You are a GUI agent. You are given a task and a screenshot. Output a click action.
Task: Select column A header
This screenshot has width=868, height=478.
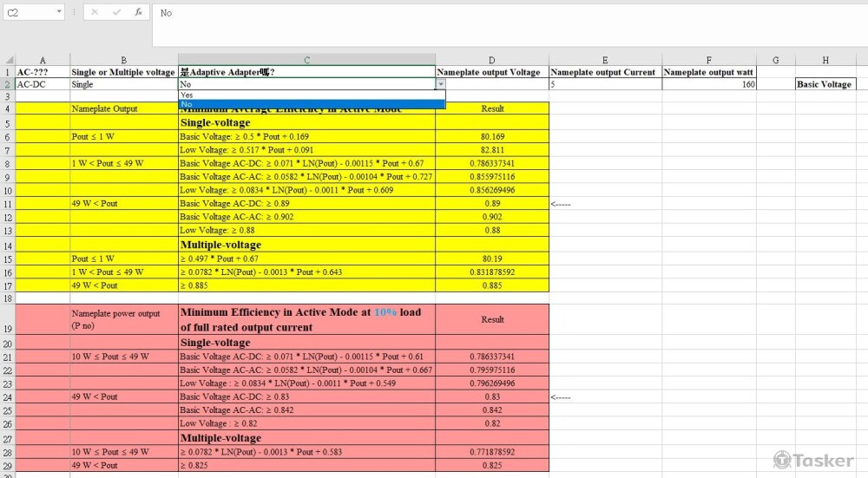[x=43, y=60]
